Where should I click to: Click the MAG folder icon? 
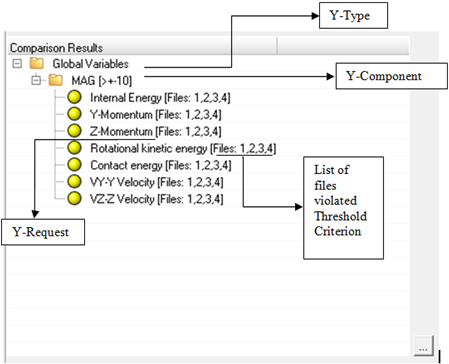point(56,80)
